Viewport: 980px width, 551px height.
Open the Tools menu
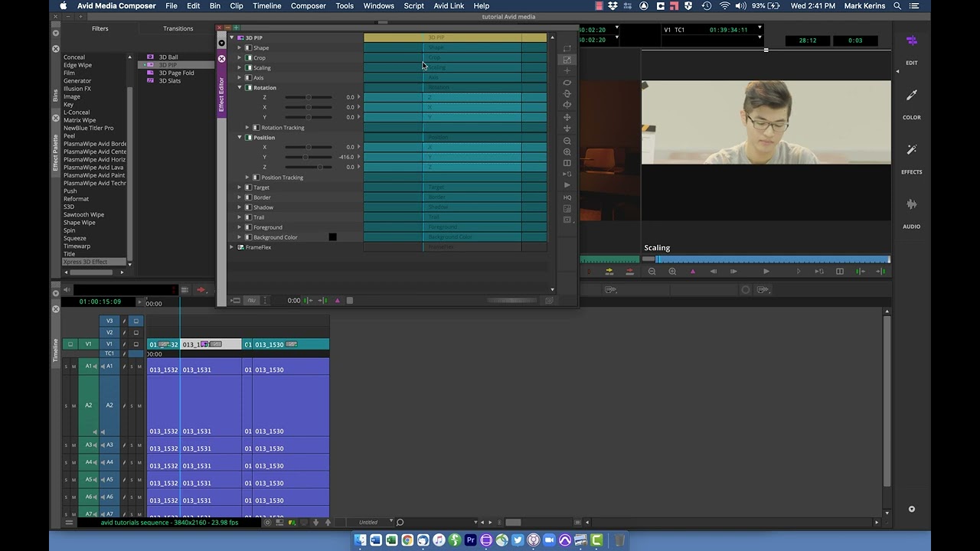click(x=345, y=6)
